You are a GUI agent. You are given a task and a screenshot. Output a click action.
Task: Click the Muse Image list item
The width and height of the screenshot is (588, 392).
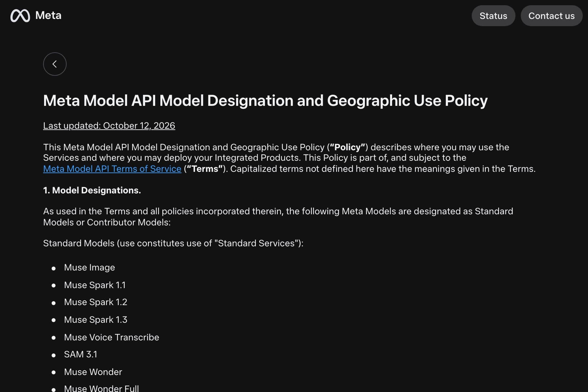(90, 267)
